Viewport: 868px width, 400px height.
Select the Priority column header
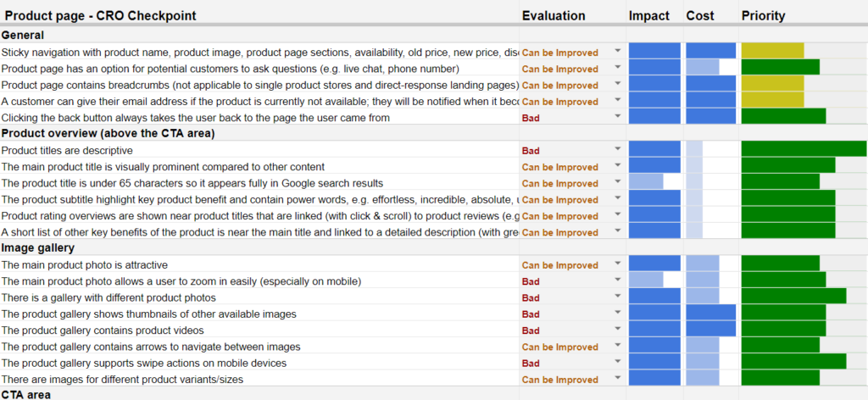[763, 15]
